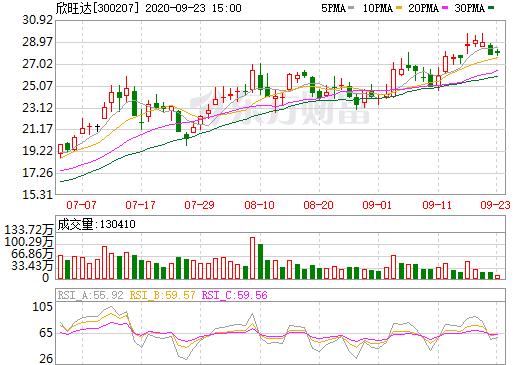Image resolution: width=520 pixels, height=365 pixels.
Task: Click the 33.43万 volume axis label
Action: point(32,266)
